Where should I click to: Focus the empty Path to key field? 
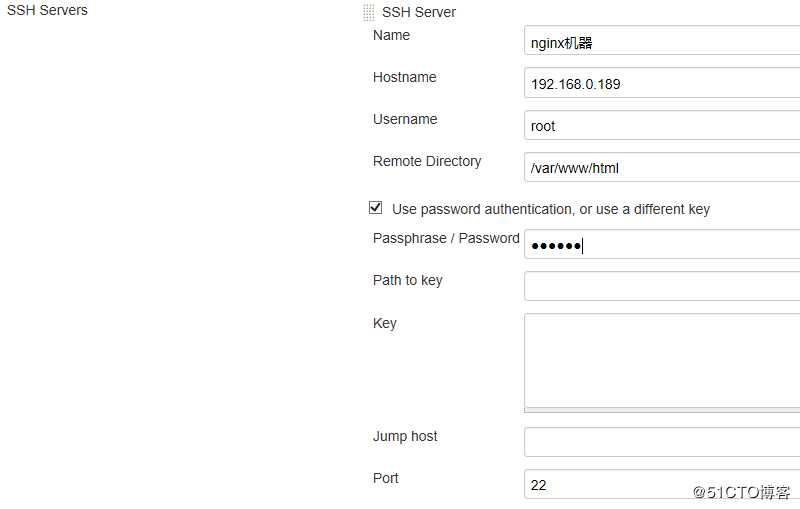[x=660, y=286]
